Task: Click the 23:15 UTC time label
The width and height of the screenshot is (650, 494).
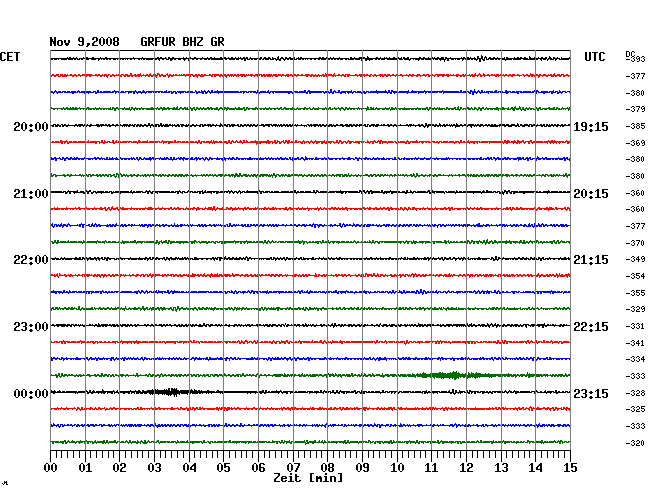Action: pyautogui.click(x=591, y=393)
